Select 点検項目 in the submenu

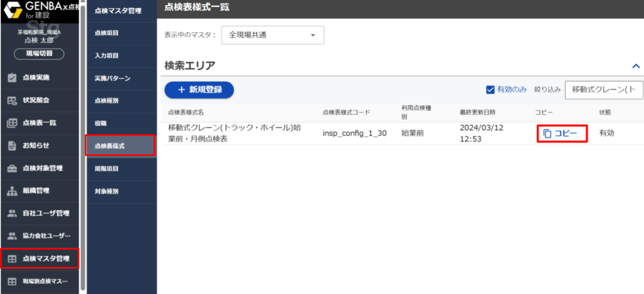(106, 33)
